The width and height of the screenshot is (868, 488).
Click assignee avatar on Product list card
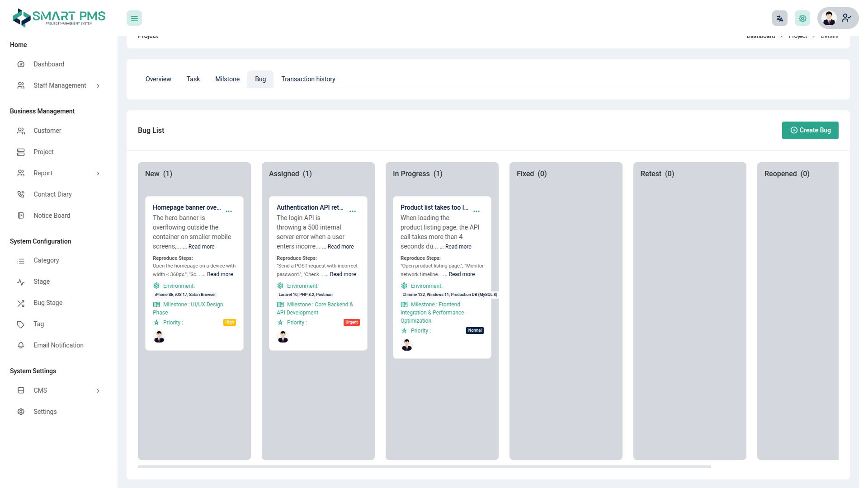(x=407, y=345)
